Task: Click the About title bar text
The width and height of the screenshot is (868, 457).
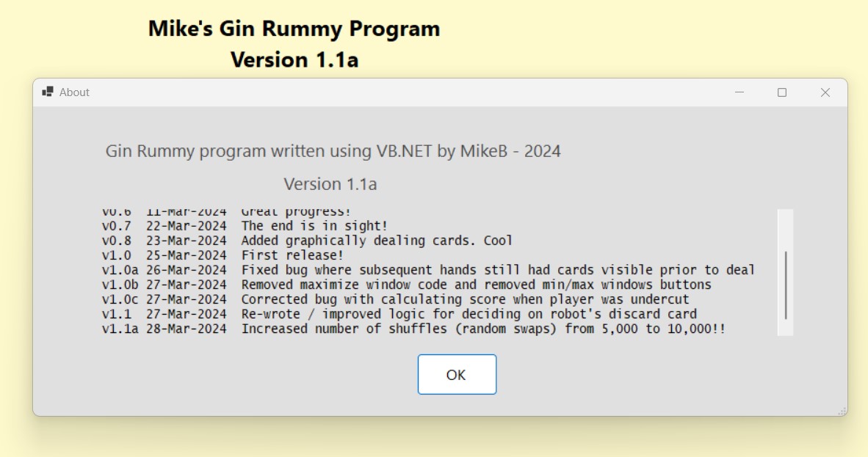Action: 74,92
